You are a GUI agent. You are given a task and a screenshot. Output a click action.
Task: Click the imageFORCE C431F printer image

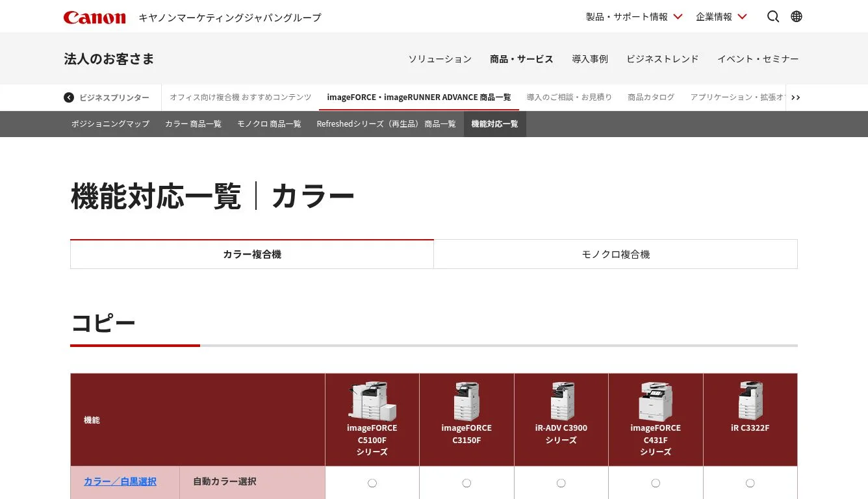[x=656, y=401]
